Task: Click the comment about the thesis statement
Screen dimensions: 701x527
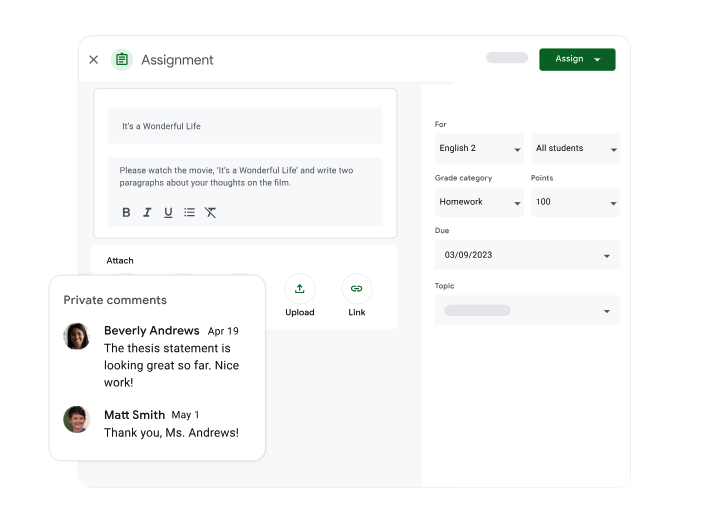Action: coord(171,365)
